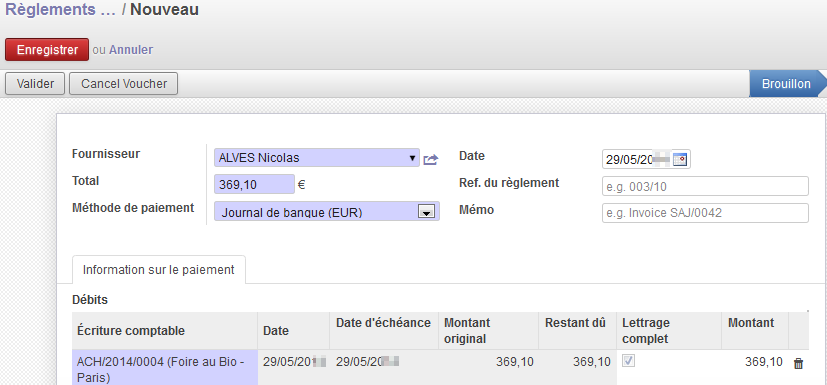Open the Méthode de paiement dropdown

pos(326,211)
